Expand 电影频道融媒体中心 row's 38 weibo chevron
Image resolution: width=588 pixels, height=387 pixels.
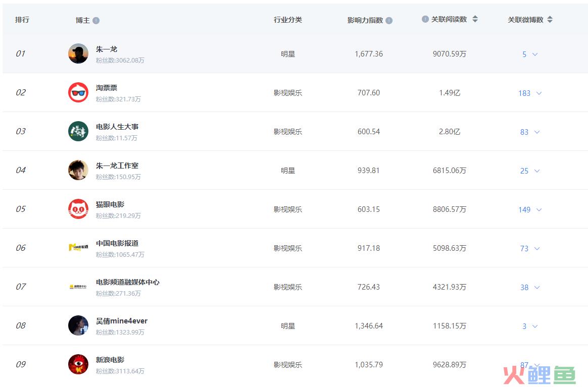[537, 287]
